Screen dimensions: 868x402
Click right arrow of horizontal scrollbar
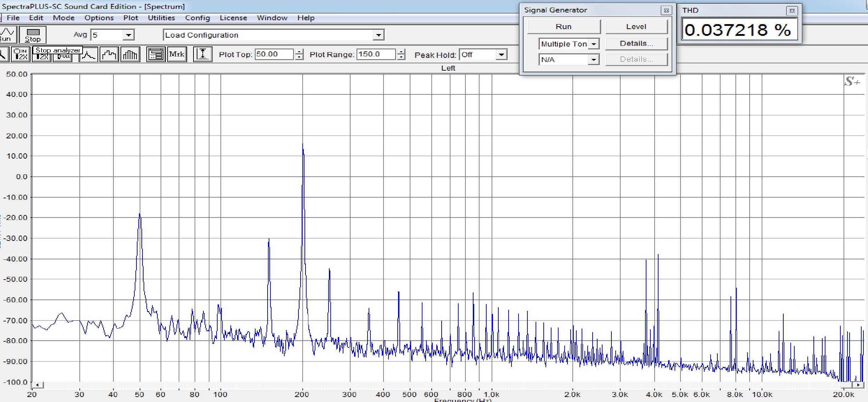point(858,385)
